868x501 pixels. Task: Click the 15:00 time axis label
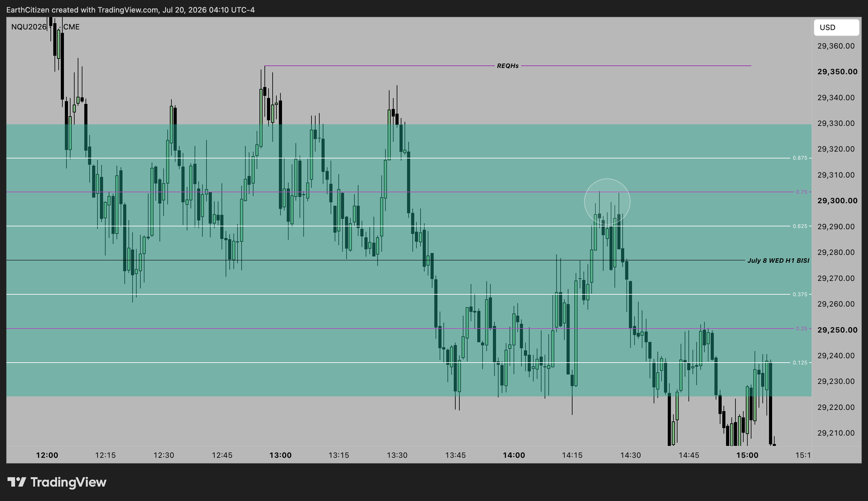tap(747, 455)
